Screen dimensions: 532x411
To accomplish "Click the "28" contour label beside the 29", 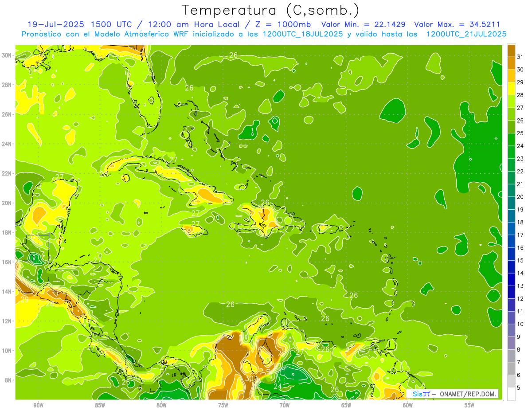I will (50, 304).
